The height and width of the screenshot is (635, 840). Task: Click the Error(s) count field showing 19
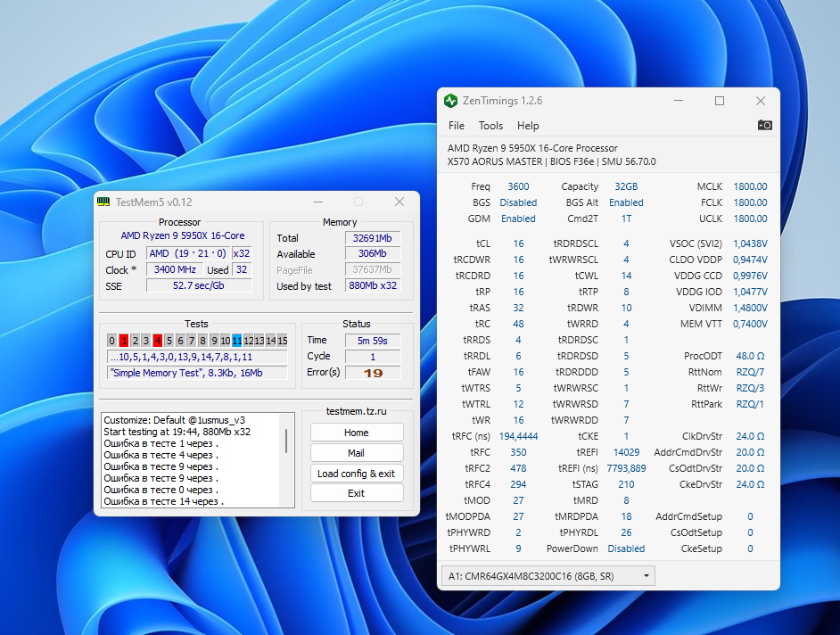pos(373,373)
